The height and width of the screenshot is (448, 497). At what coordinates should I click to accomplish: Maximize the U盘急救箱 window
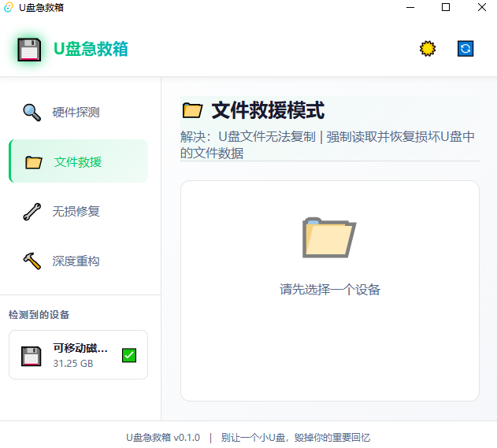tap(446, 7)
